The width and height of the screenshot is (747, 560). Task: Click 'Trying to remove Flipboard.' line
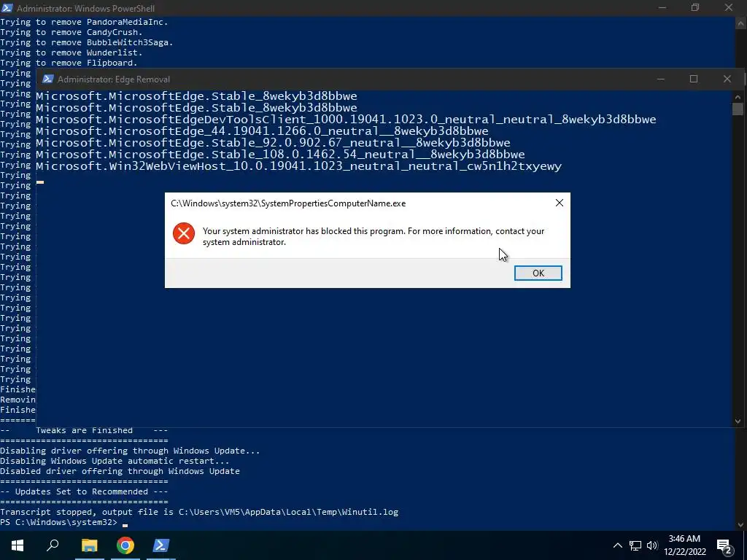pos(69,63)
